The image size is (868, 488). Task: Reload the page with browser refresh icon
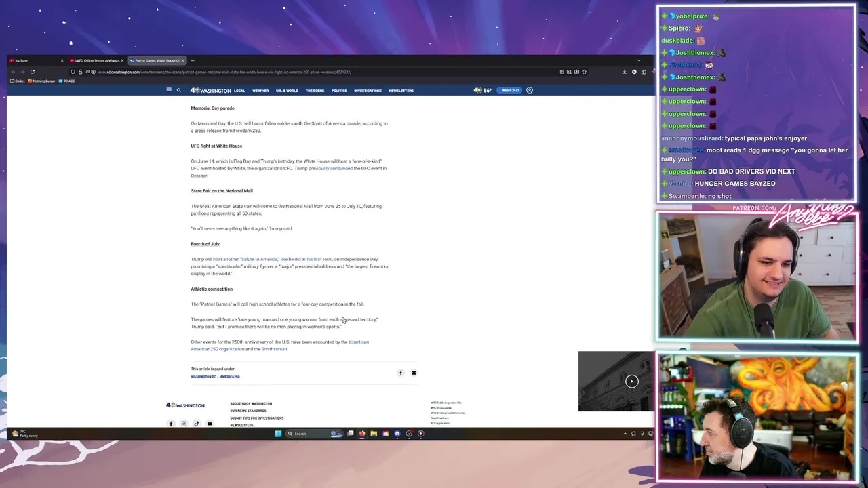pos(32,72)
